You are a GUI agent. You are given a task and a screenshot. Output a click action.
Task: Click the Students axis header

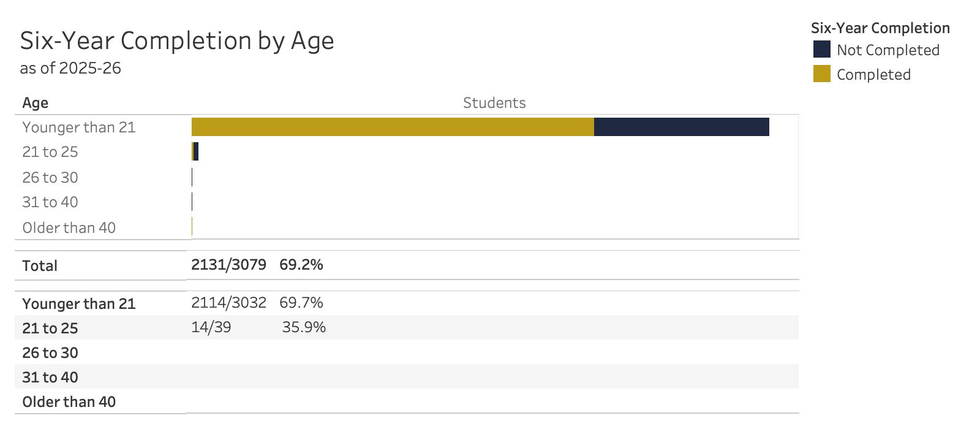[x=494, y=103]
